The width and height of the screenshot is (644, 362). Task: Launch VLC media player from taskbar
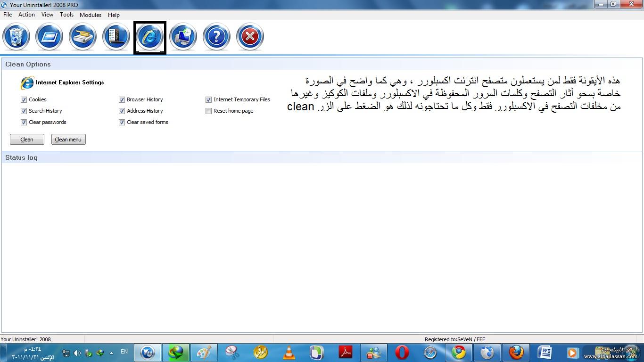(x=289, y=352)
